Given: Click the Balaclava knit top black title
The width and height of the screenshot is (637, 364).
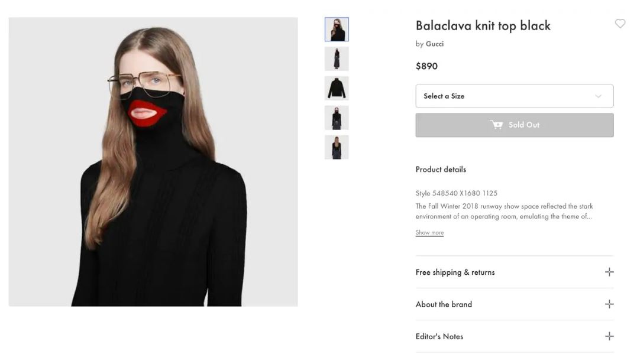Looking at the screenshot, I should coord(483,25).
